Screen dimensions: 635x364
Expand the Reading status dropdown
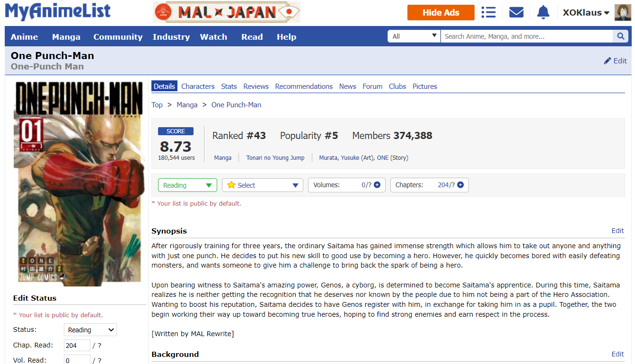click(187, 185)
